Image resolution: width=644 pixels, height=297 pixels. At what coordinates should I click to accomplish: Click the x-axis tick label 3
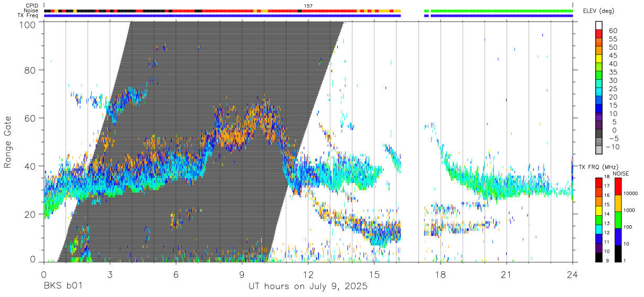tap(110, 274)
